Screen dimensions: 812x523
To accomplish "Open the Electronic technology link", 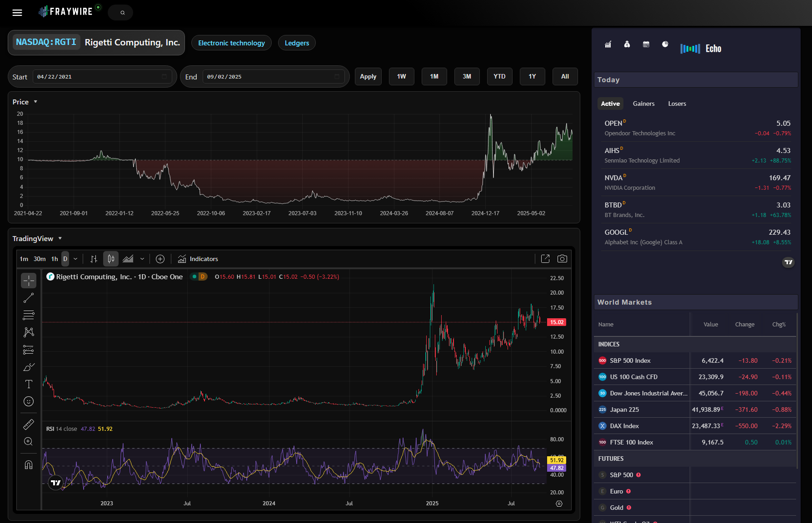I will 231,43.
